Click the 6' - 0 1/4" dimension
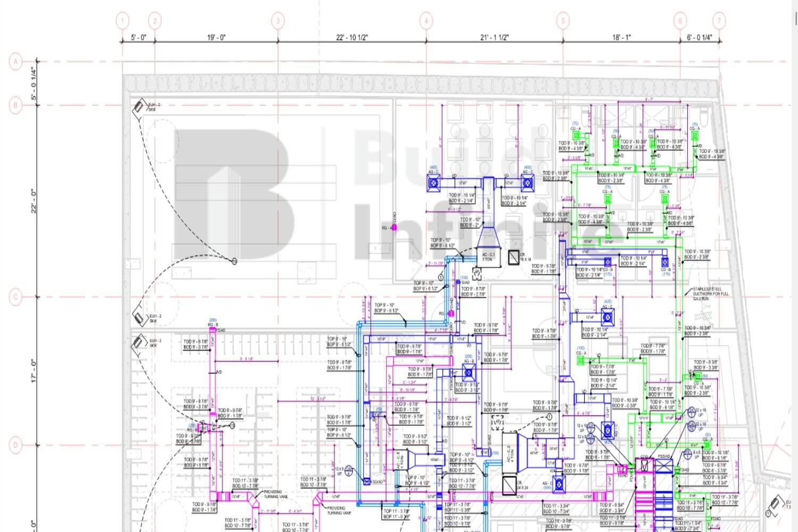 tap(700, 37)
